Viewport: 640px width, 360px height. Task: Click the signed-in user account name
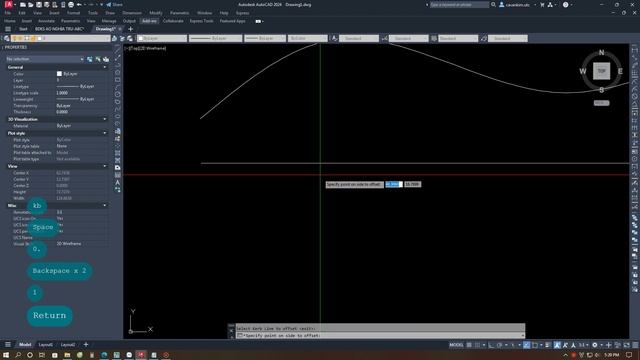(517, 5)
